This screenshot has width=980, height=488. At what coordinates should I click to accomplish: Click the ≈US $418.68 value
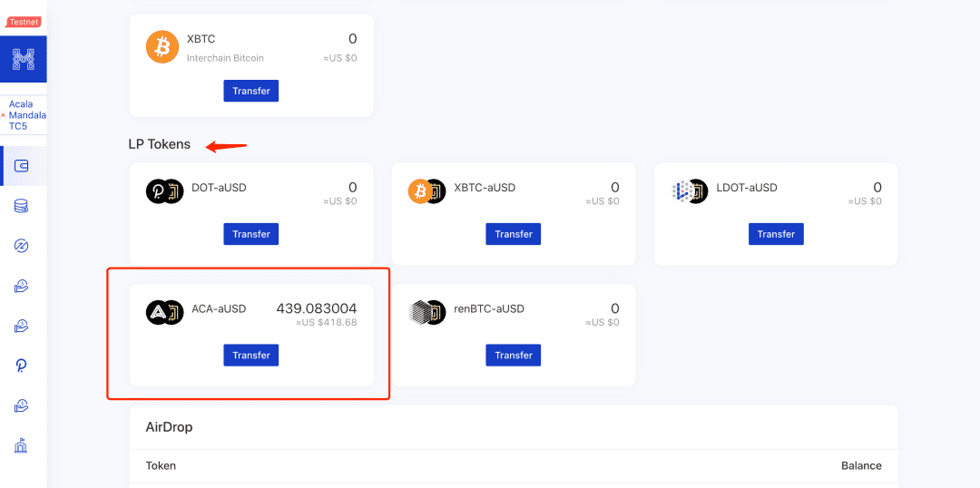coord(327,322)
